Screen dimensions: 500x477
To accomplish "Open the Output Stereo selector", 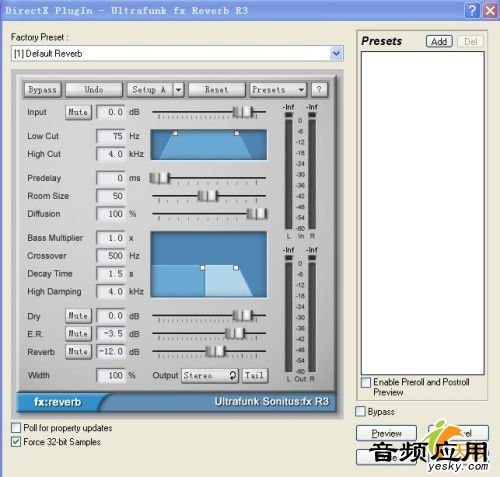I will tap(210, 376).
